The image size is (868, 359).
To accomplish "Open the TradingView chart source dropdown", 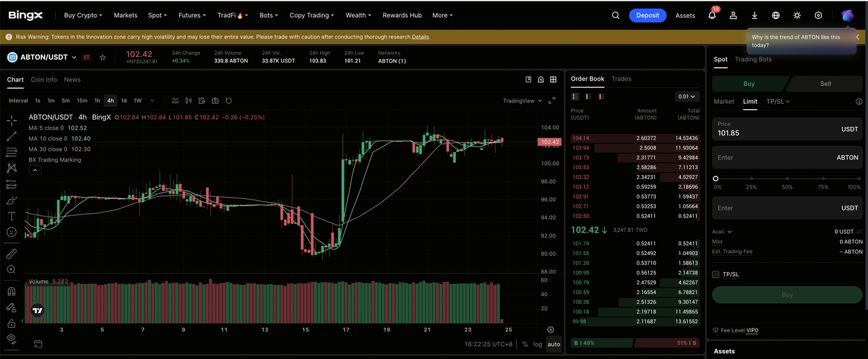I will (x=522, y=101).
